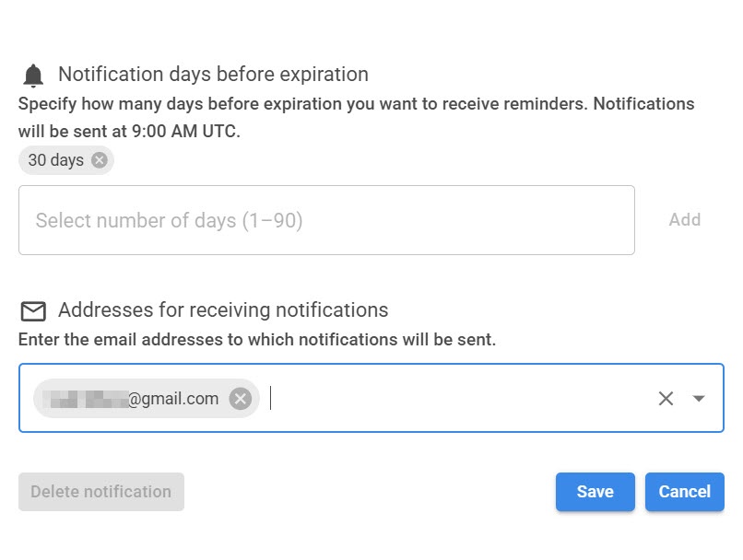Remove the 30 days chip

(x=100, y=160)
